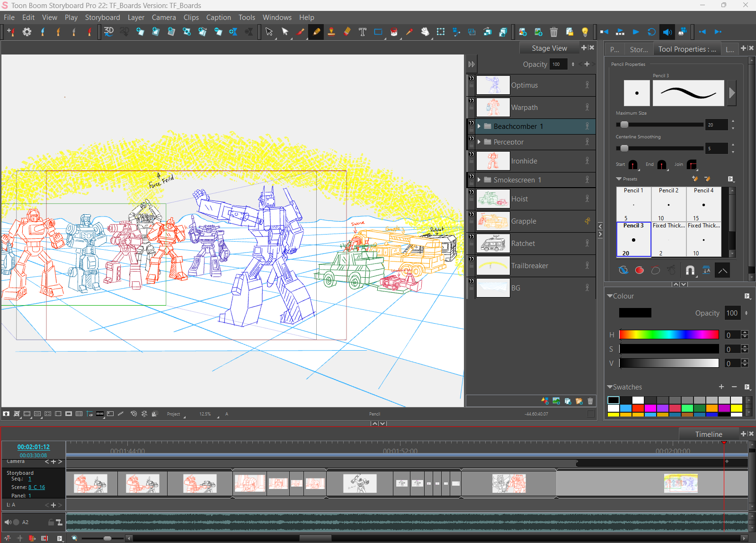Screen dimensions: 756x543
Task: Switch to the Stage View tab
Action: click(x=549, y=48)
